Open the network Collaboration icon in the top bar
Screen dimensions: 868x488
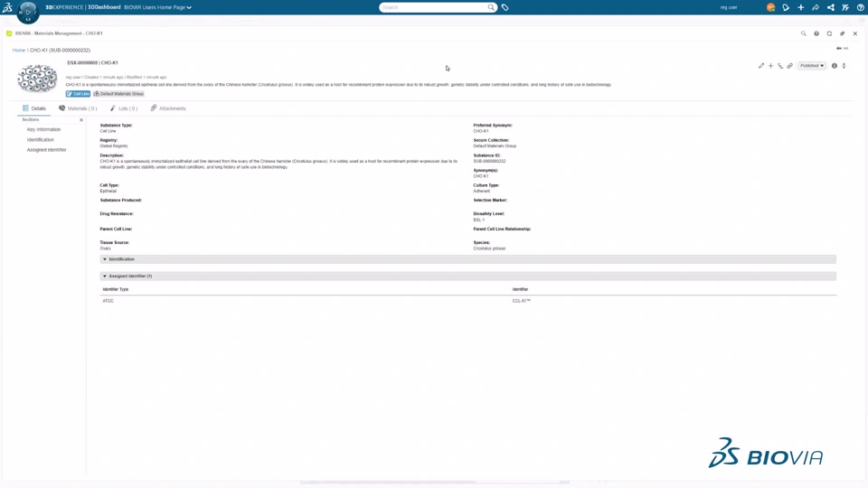pyautogui.click(x=830, y=7)
